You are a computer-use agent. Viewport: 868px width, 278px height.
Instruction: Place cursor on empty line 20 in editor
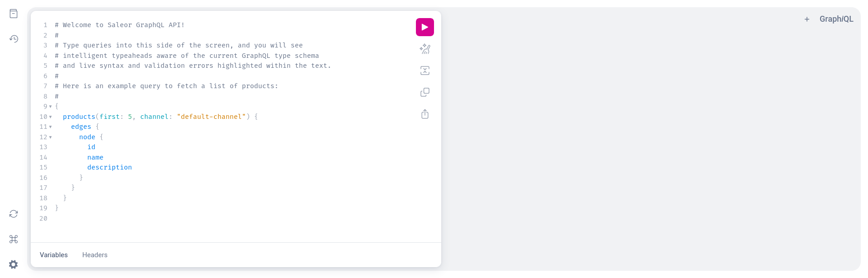136,219
